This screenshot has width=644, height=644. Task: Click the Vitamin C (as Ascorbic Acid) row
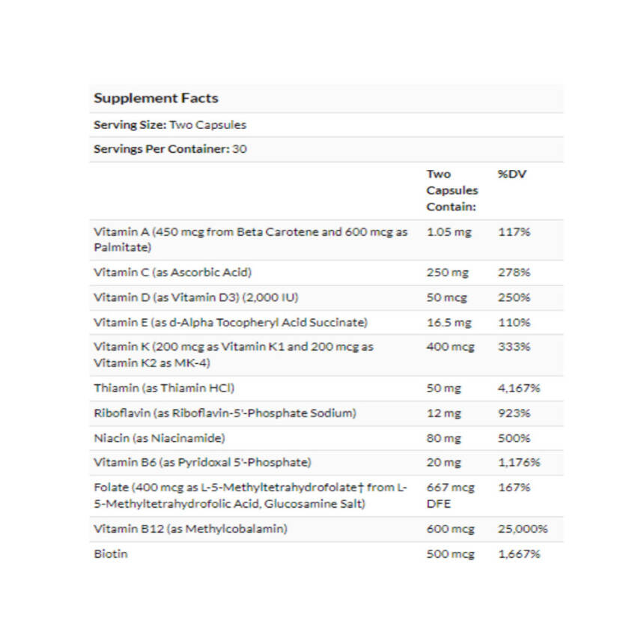click(172, 273)
